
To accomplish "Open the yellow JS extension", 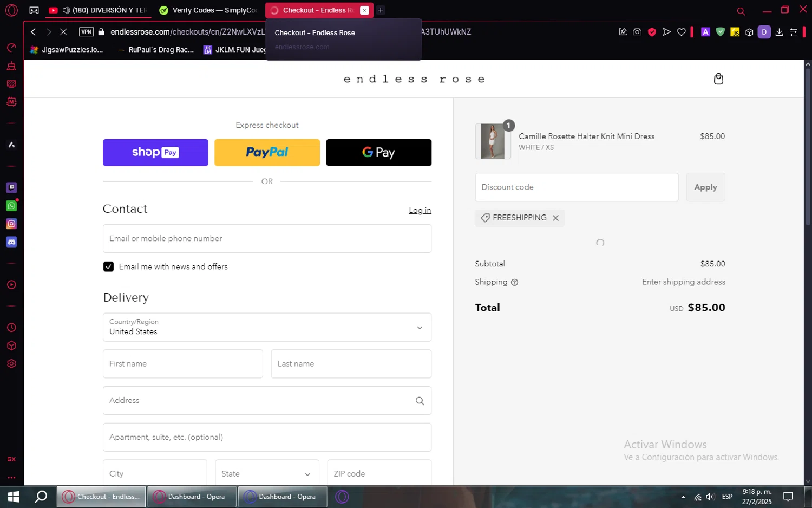I will pos(735,32).
